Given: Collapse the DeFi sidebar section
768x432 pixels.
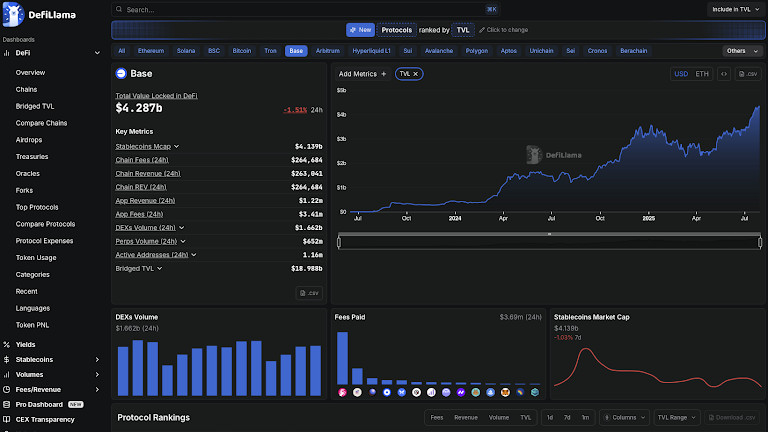Looking at the screenshot, I should click(x=97, y=53).
